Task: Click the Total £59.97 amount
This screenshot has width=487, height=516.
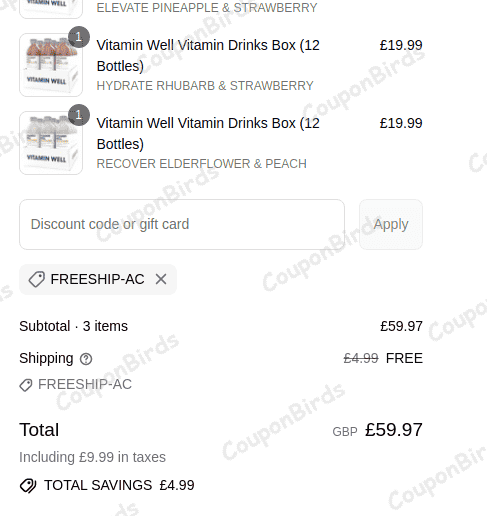Action: click(394, 430)
